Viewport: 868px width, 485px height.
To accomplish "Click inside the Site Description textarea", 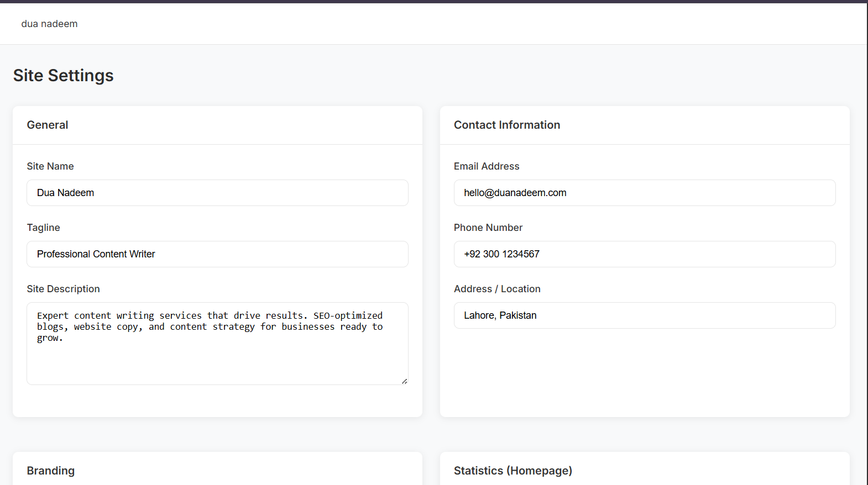I will tap(217, 354).
